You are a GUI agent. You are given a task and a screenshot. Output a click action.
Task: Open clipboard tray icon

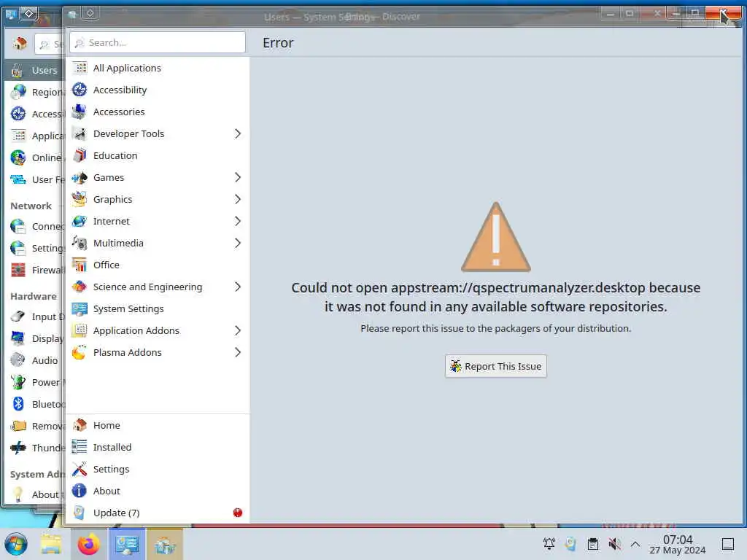click(x=592, y=544)
